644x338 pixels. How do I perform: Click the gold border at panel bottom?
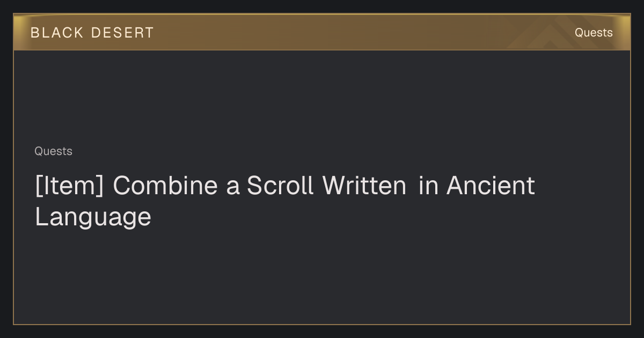322,324
